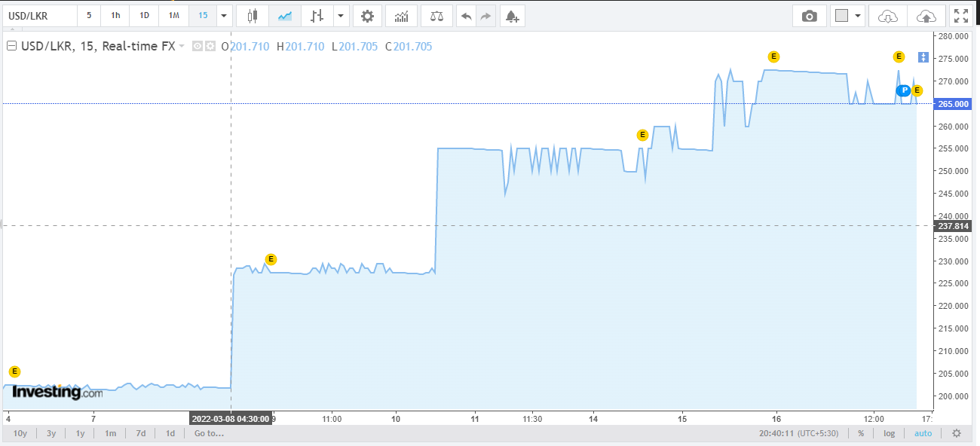Collapse the USD/LKR legend box
The height and width of the screenshot is (446, 980).
[x=11, y=46]
